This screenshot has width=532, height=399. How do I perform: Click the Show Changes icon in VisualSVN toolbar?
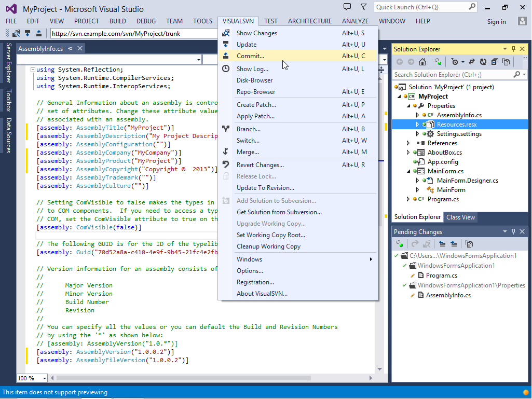[x=16, y=33]
